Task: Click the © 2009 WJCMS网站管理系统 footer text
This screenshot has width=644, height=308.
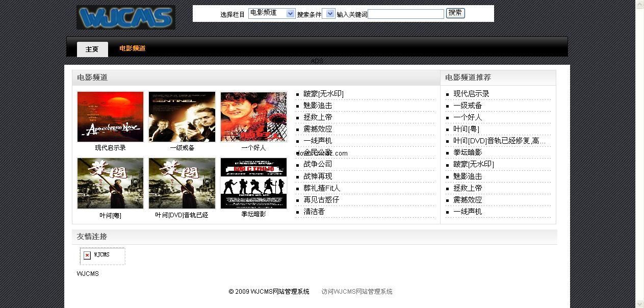Action: pos(269,292)
